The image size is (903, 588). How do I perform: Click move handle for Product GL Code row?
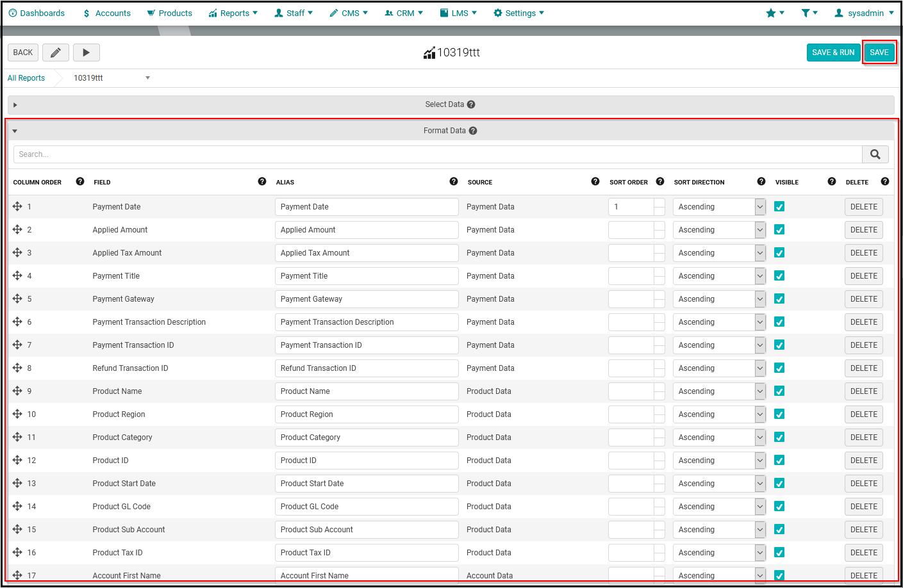pyautogui.click(x=17, y=506)
